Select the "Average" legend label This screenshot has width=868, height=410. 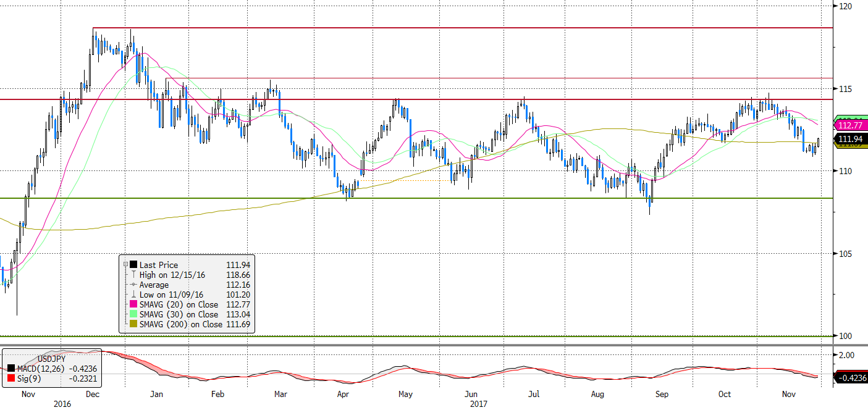[x=154, y=285]
